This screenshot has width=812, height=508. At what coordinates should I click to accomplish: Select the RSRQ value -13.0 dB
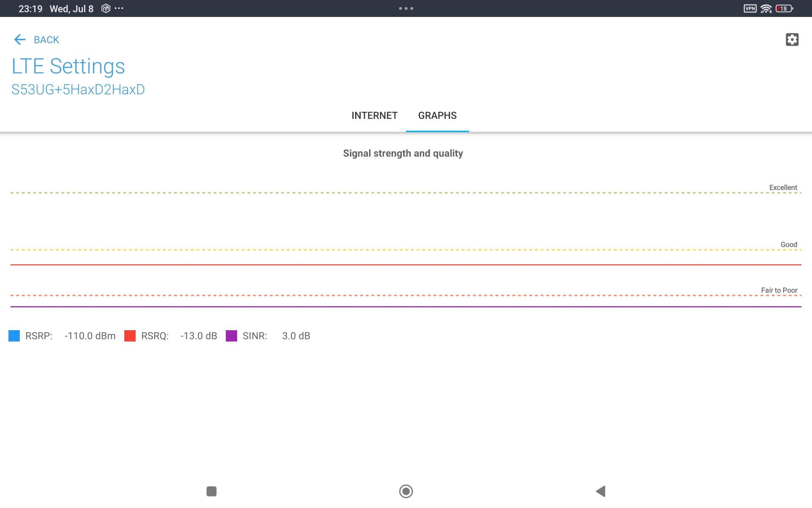pos(199,336)
